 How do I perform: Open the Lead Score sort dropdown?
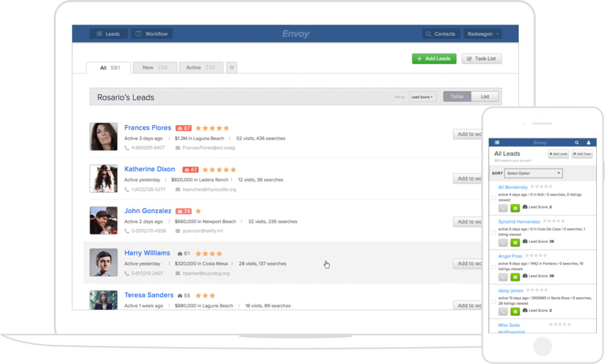point(422,97)
